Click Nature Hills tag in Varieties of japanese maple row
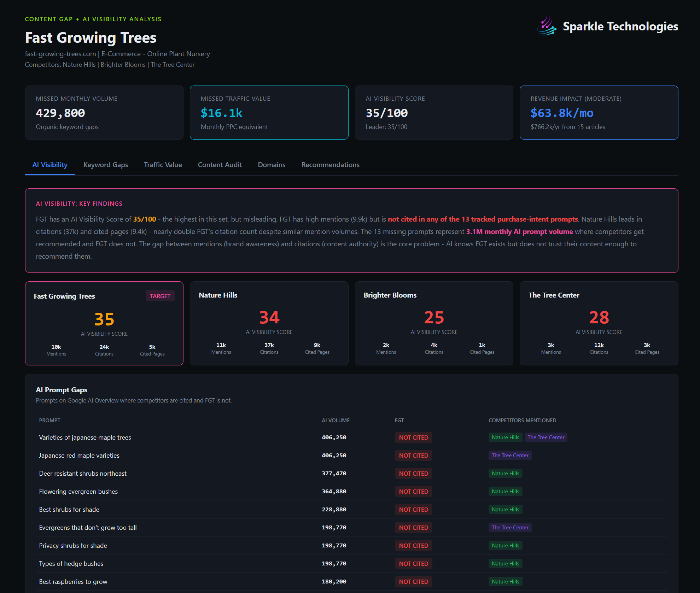This screenshot has width=700, height=593. [x=505, y=438]
